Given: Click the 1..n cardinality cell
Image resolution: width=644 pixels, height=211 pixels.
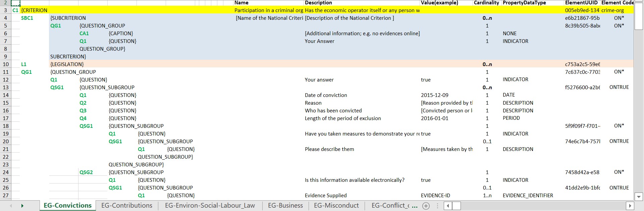Looking at the screenshot, I should (487, 196).
